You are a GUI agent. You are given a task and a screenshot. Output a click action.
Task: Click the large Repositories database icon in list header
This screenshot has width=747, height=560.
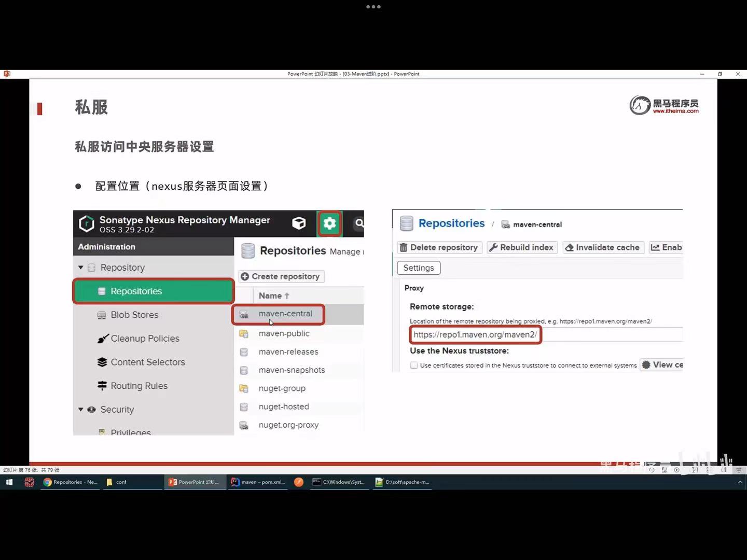(x=248, y=251)
